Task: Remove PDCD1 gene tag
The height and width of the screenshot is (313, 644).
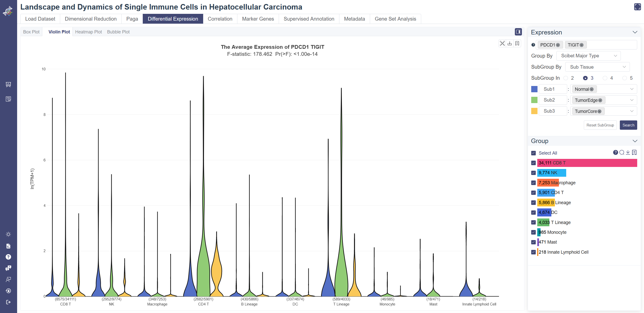Action: click(558, 45)
